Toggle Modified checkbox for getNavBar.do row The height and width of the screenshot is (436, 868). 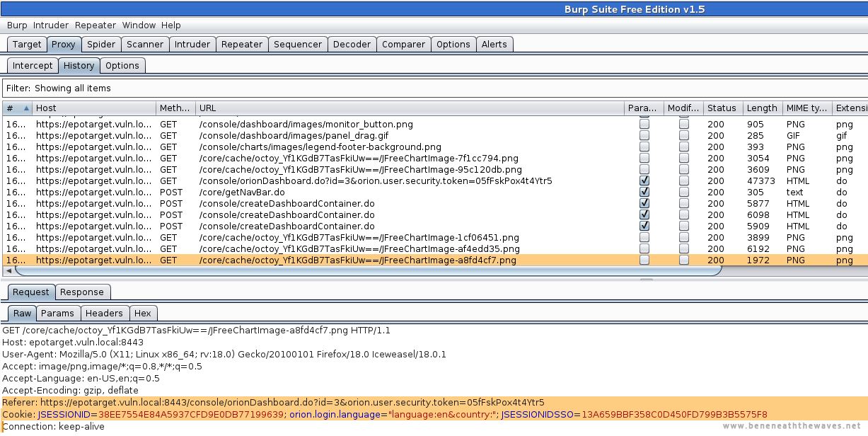tap(684, 192)
